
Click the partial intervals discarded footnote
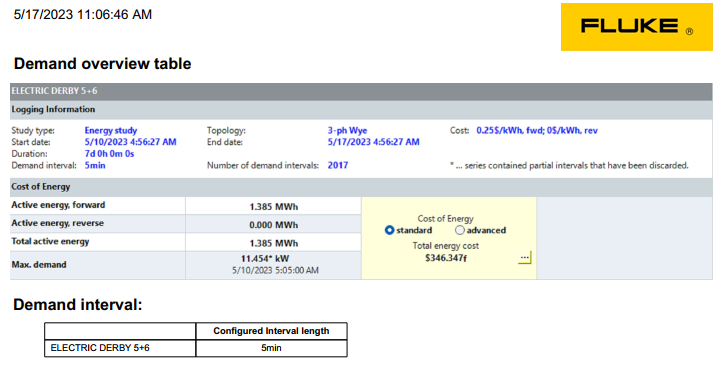click(x=569, y=165)
